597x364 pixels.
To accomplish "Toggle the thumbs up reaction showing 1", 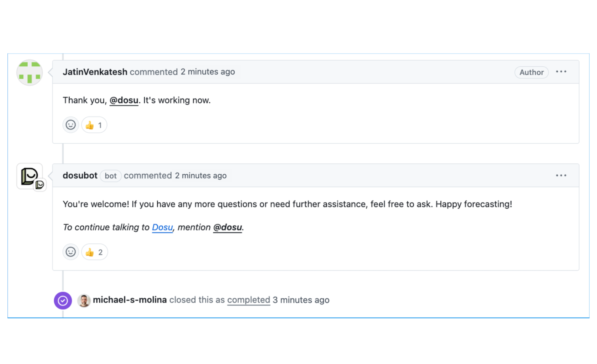I will tap(94, 125).
